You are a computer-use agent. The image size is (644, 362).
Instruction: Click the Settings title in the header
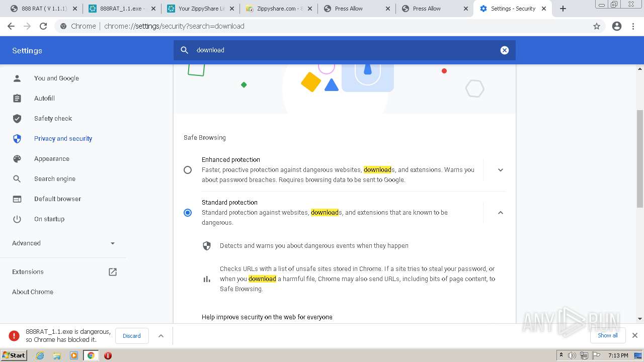(x=27, y=51)
